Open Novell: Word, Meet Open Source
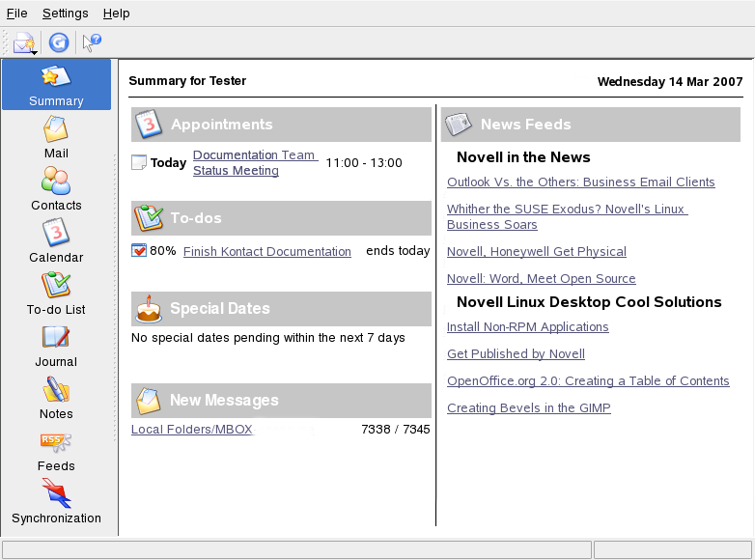 pyautogui.click(x=542, y=278)
